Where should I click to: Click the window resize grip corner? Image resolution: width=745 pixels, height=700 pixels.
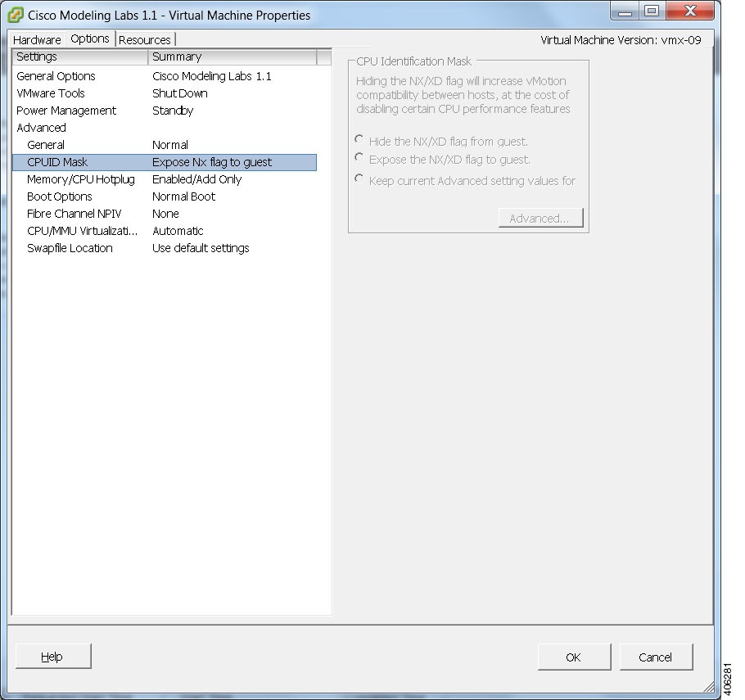click(x=709, y=687)
